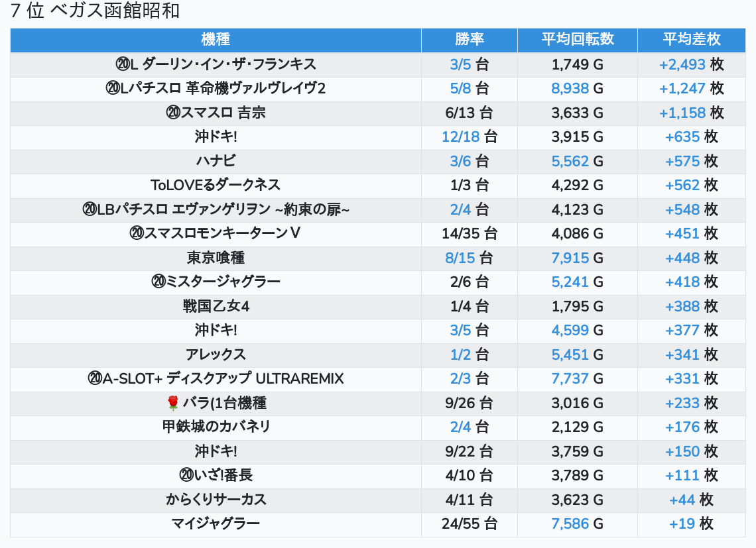Open the 甲鉄城のカバネリ machine entry
Viewport: 756px width, 548px height.
tap(216, 427)
